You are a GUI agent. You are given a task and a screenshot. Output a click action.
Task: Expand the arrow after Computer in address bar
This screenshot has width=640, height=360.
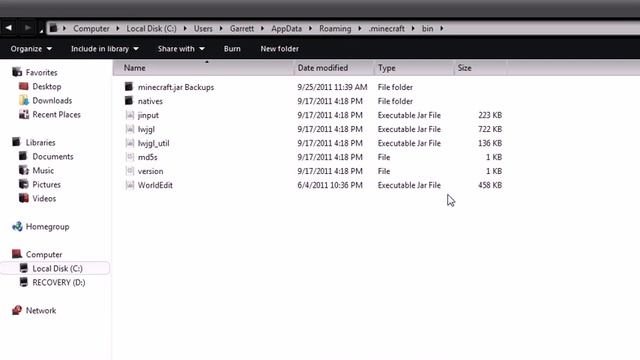[118, 28]
